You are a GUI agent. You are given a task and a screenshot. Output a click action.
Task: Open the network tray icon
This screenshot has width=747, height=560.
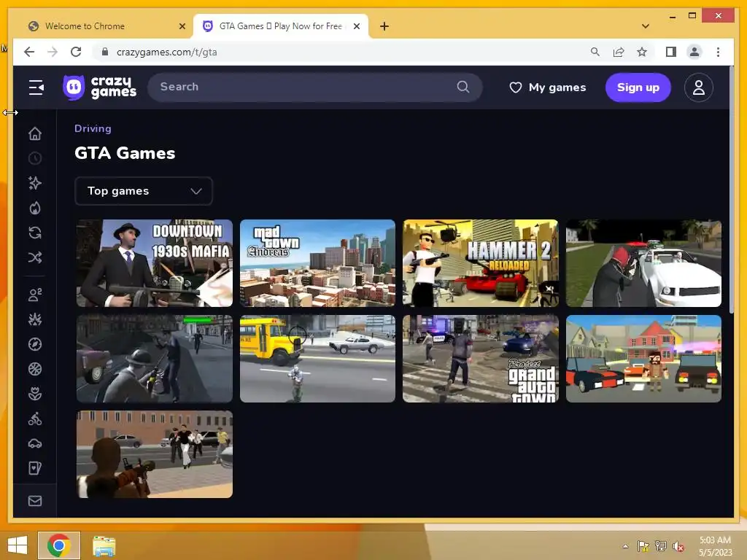[661, 546]
